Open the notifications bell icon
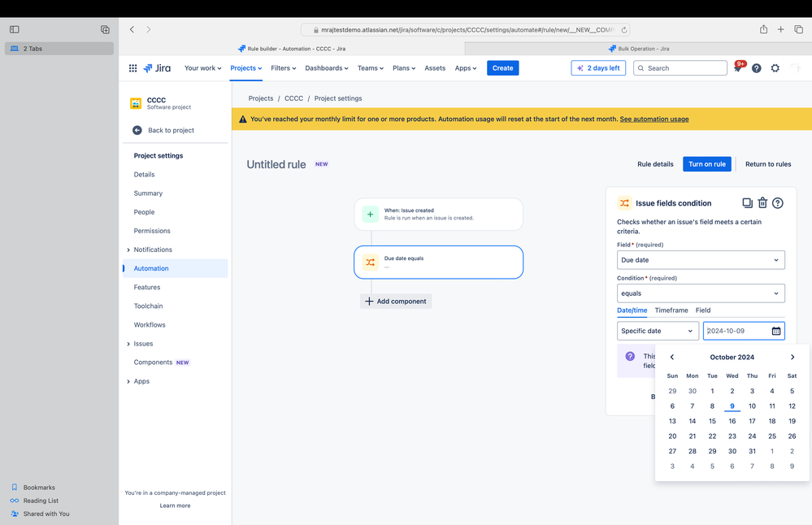The width and height of the screenshot is (812, 525). click(737, 67)
